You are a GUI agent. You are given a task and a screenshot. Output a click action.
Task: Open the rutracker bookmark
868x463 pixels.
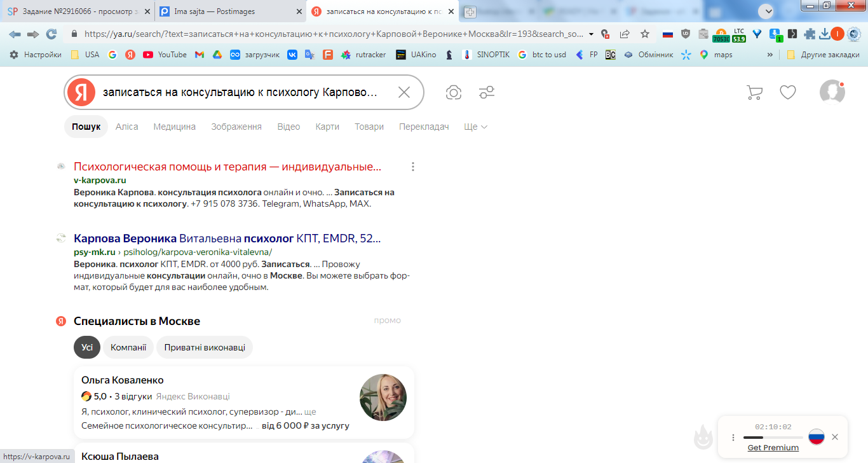(x=363, y=55)
